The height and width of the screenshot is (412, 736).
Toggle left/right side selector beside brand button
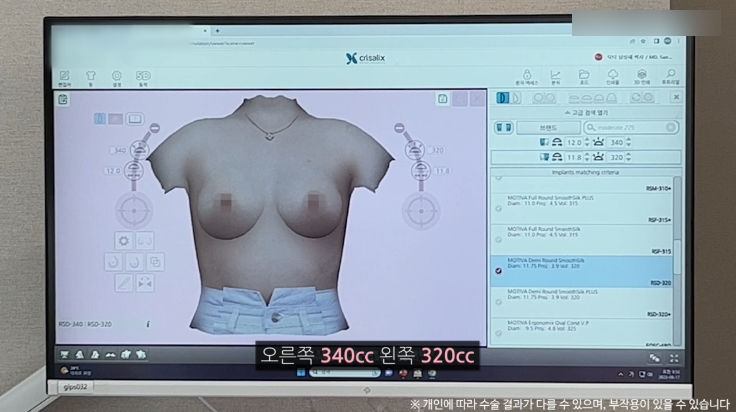(x=503, y=127)
